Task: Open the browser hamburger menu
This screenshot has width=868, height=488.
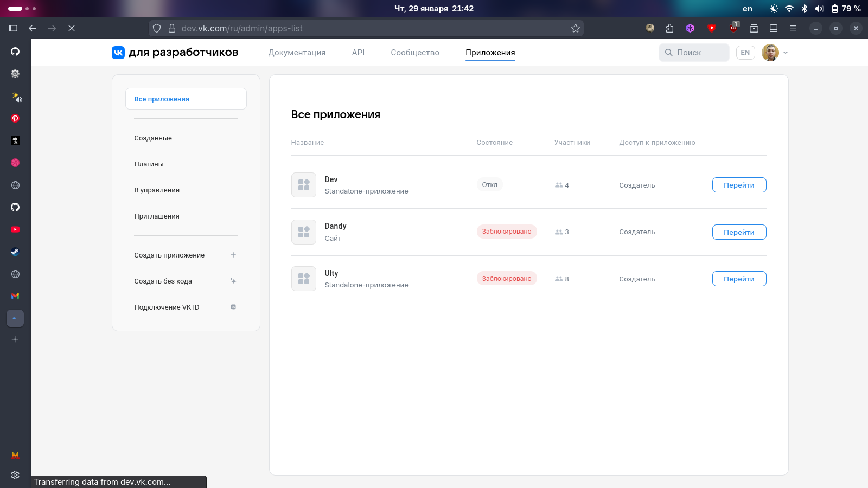Action: tap(793, 28)
